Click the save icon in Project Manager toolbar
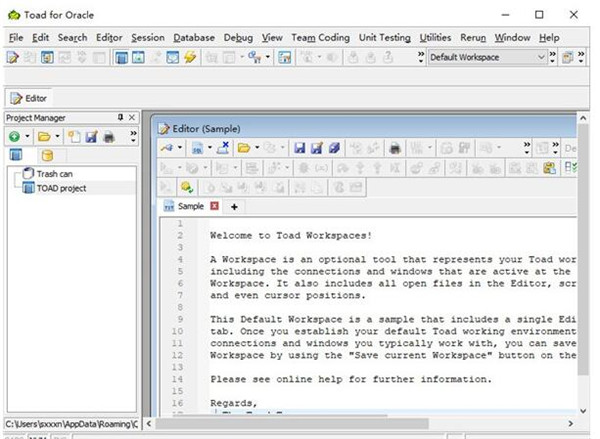Image resolution: width=600 pixels, height=439 pixels. 92,135
